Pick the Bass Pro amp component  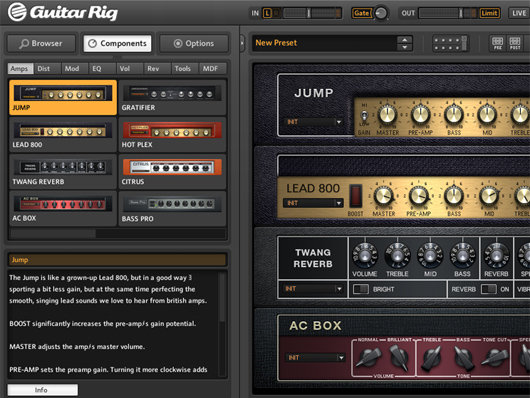click(x=172, y=209)
